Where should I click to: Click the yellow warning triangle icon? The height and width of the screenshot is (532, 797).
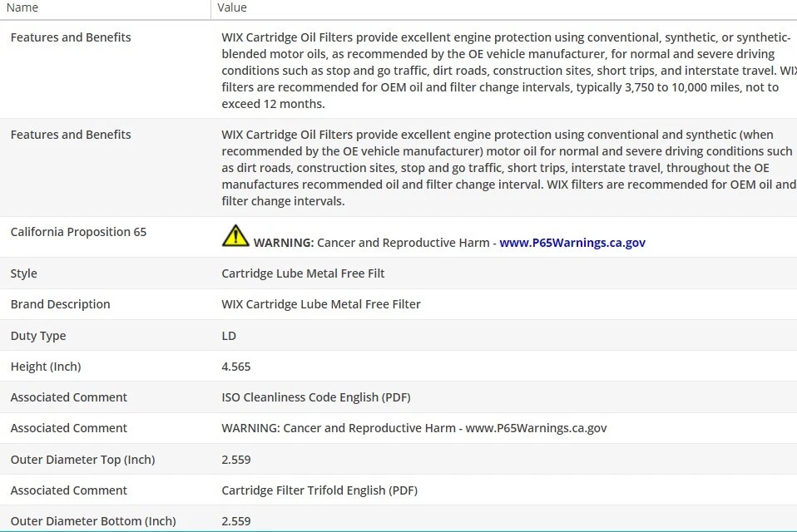click(x=235, y=235)
